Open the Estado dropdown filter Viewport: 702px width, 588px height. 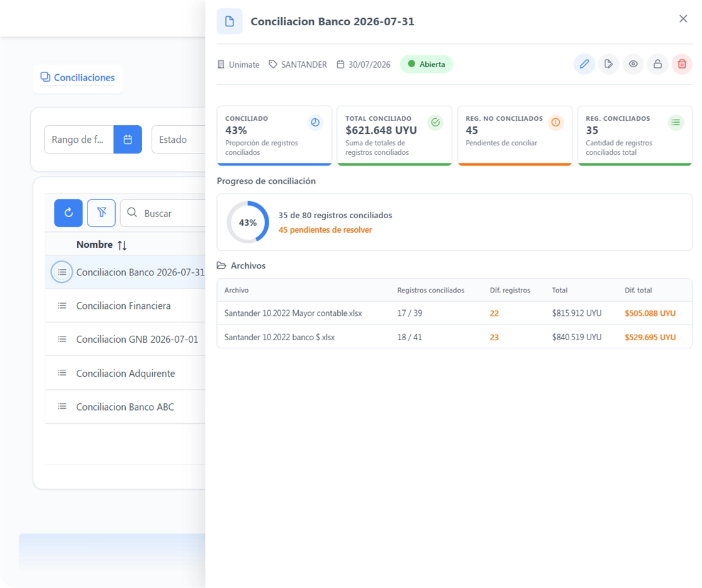point(179,139)
